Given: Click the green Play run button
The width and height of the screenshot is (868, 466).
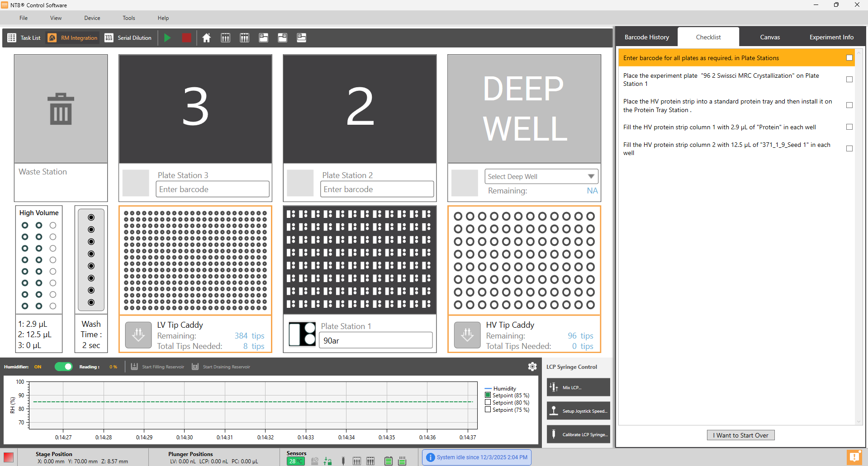Looking at the screenshot, I should tap(167, 38).
